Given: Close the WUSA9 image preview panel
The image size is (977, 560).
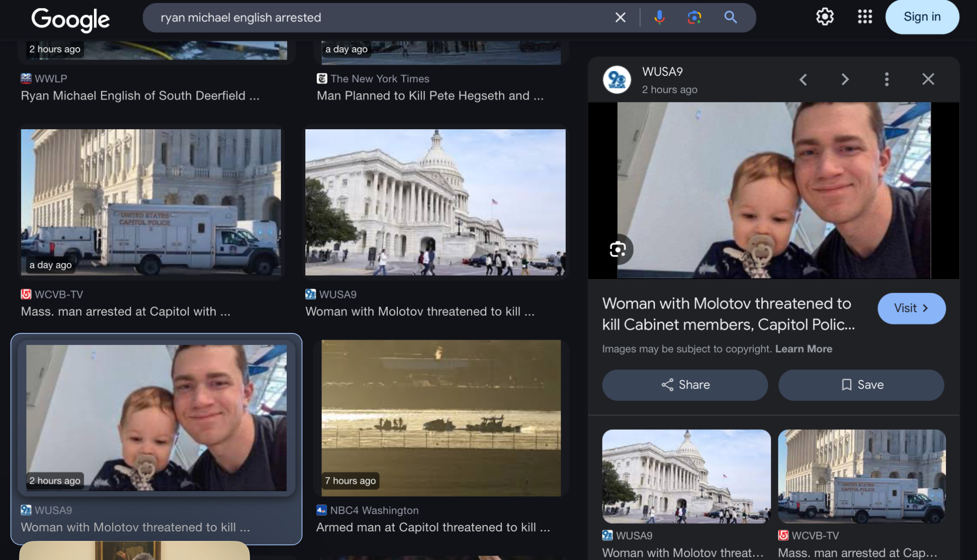Looking at the screenshot, I should [x=928, y=79].
